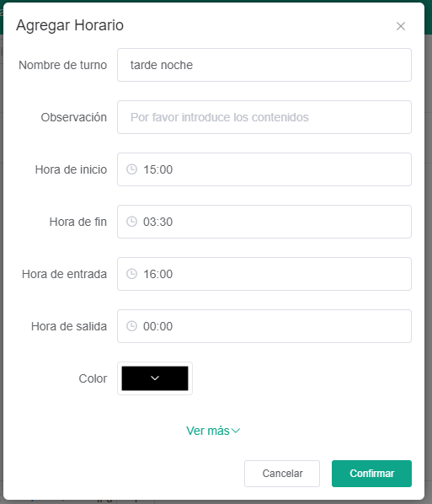Screen dimensions: 432x504
Task: Confirm the new schedule with Confirmar
Action: pos(371,474)
